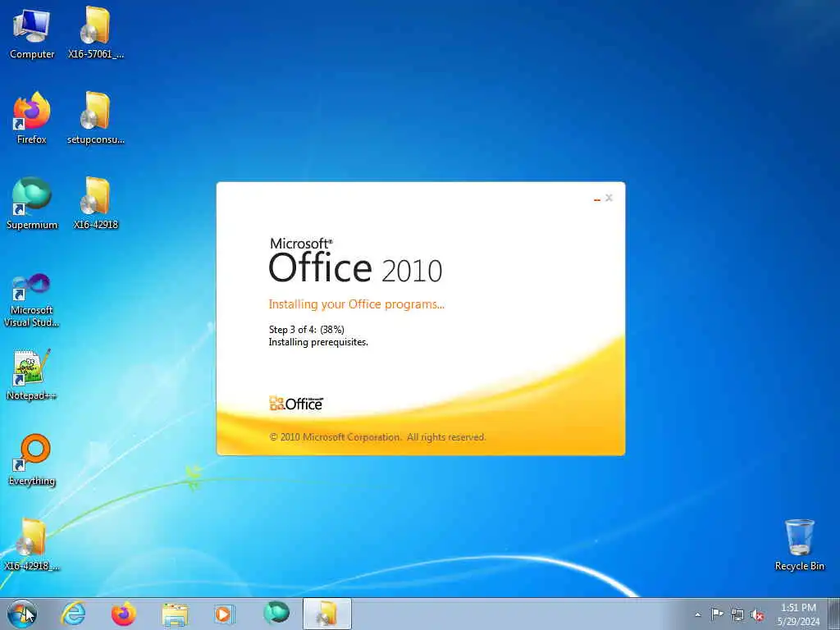Click the network status tray icon
Screen dimensions: 840x630
[x=737, y=614]
